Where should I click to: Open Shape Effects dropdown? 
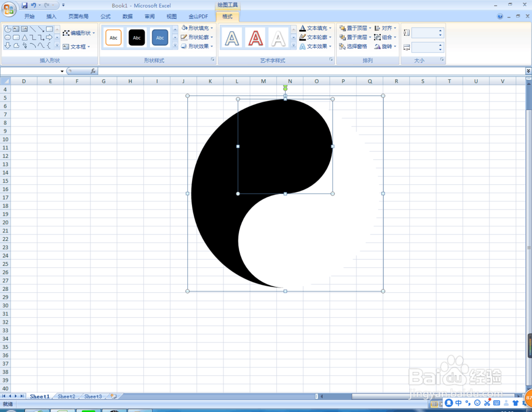click(x=197, y=46)
